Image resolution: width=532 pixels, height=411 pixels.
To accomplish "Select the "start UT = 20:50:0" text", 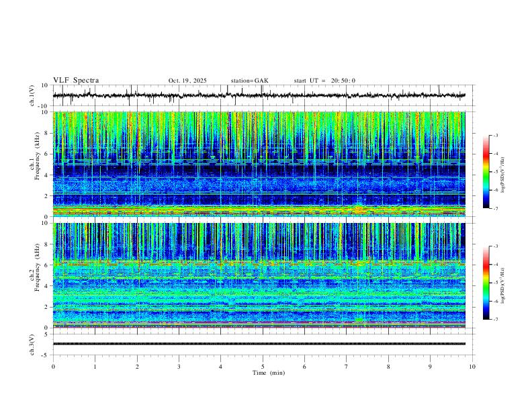I will point(324,81).
